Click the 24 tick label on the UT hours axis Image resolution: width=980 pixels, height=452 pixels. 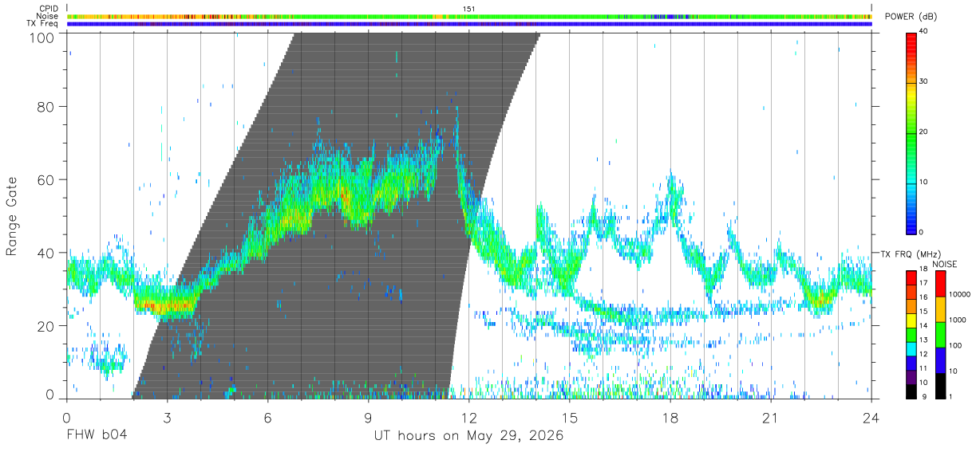tap(871, 417)
